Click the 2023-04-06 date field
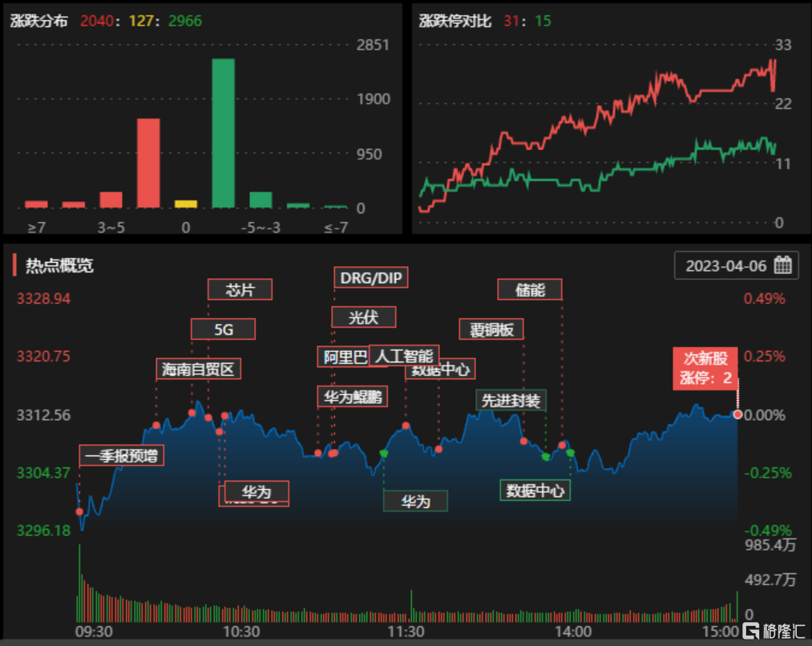 (x=736, y=265)
